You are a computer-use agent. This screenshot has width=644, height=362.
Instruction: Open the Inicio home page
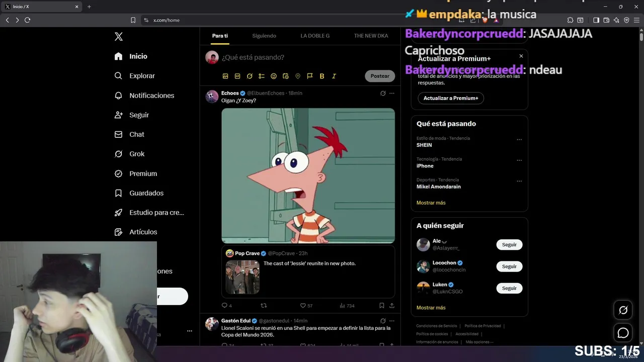coord(131,56)
